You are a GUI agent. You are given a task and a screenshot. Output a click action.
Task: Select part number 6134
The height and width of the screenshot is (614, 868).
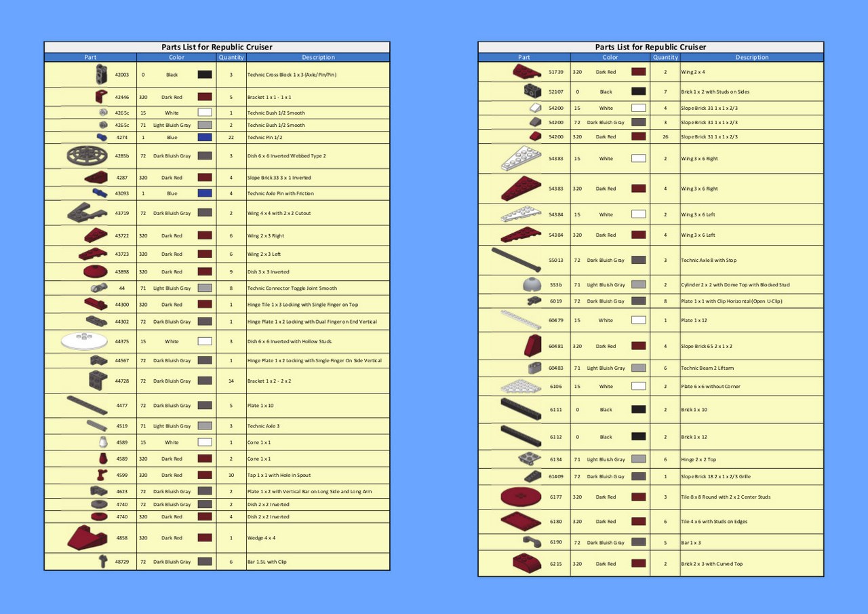click(x=555, y=459)
